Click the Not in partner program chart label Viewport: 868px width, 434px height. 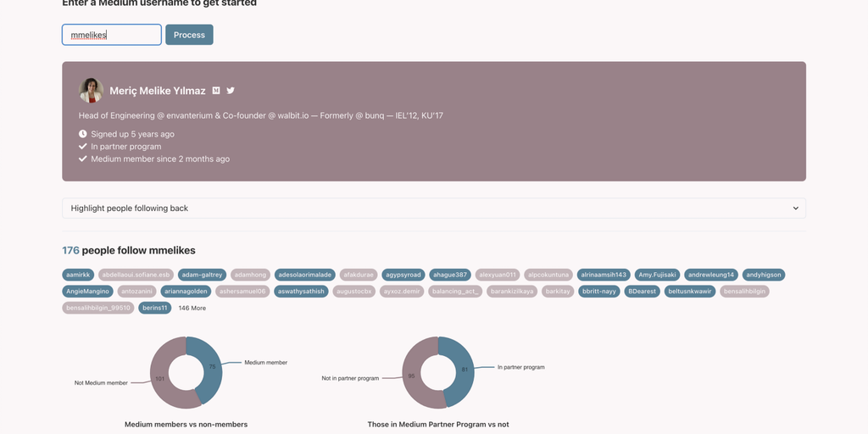[350, 378]
